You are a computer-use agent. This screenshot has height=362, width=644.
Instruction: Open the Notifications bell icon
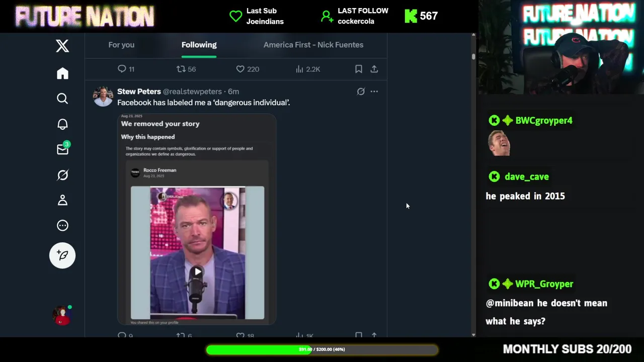62,124
